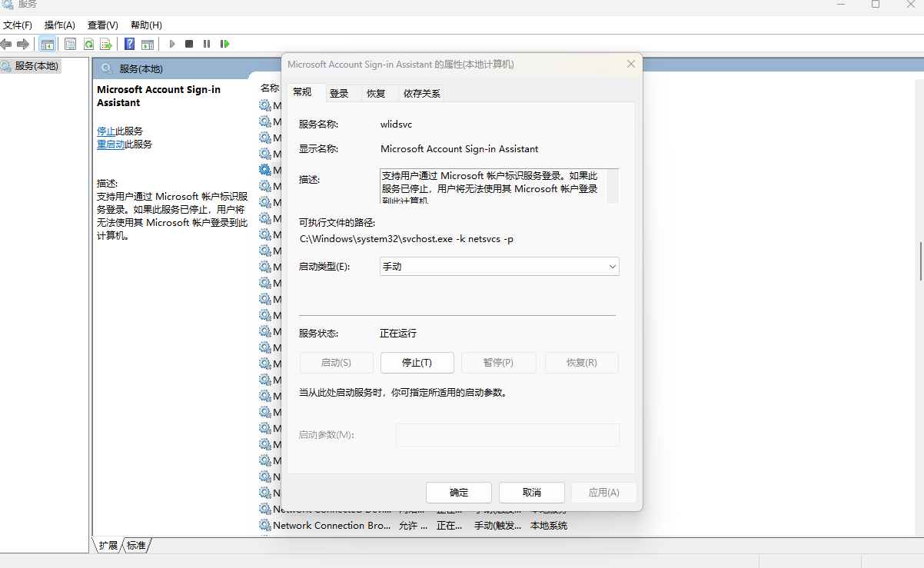Click the service name value wlidsvc

pyautogui.click(x=397, y=124)
